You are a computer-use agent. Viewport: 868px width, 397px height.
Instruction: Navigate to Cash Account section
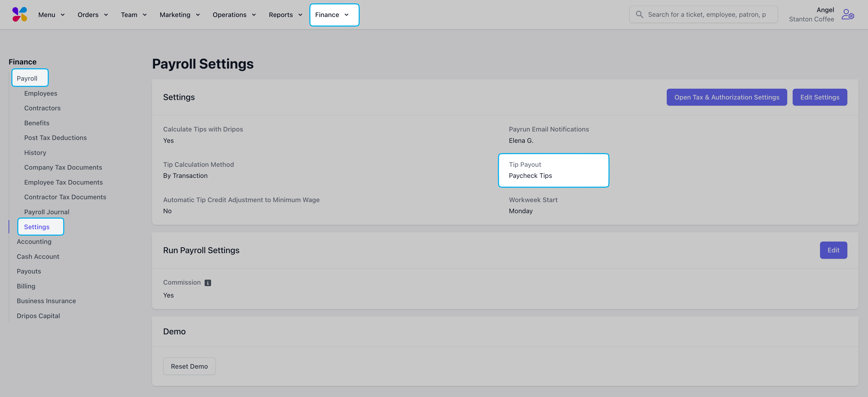(x=38, y=257)
